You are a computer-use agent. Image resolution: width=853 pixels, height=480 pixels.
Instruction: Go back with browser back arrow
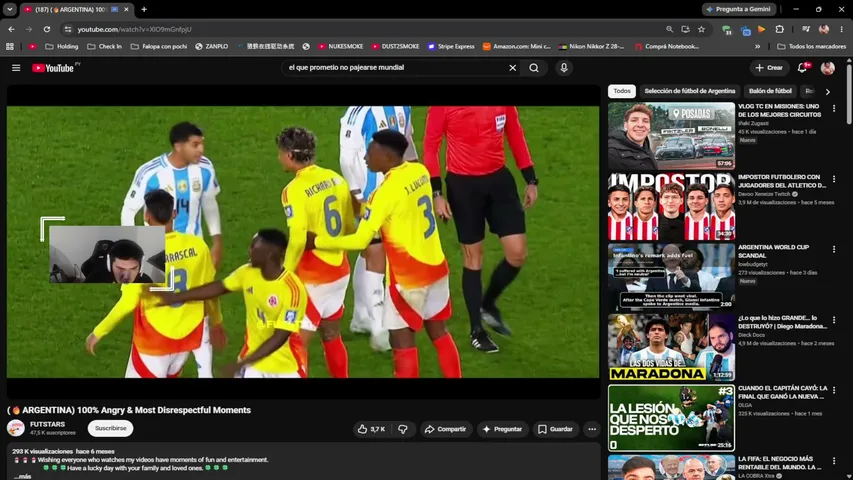[x=11, y=29]
